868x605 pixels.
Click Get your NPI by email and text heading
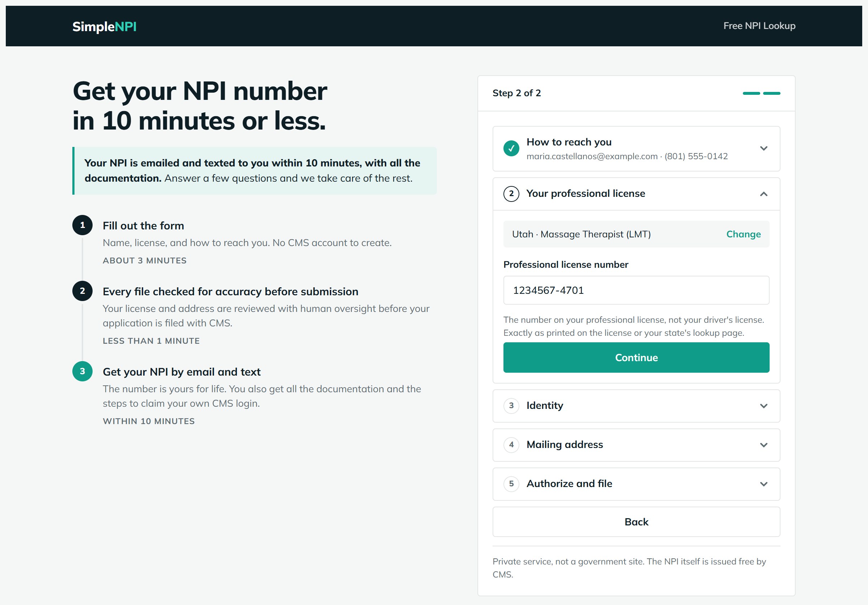(x=182, y=372)
